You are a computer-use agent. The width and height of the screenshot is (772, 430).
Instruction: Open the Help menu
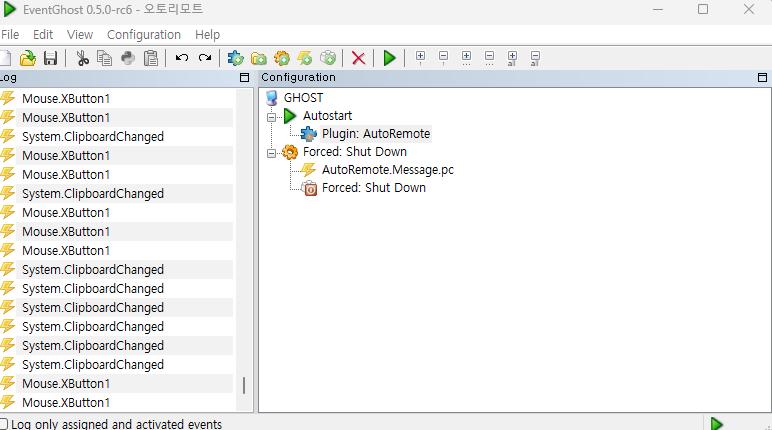tap(207, 34)
